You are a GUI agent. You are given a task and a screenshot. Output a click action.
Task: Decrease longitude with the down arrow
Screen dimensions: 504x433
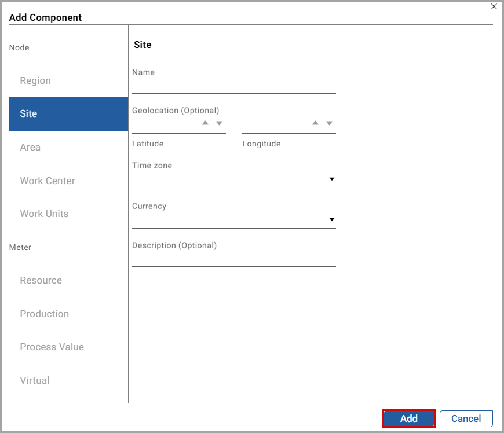329,123
